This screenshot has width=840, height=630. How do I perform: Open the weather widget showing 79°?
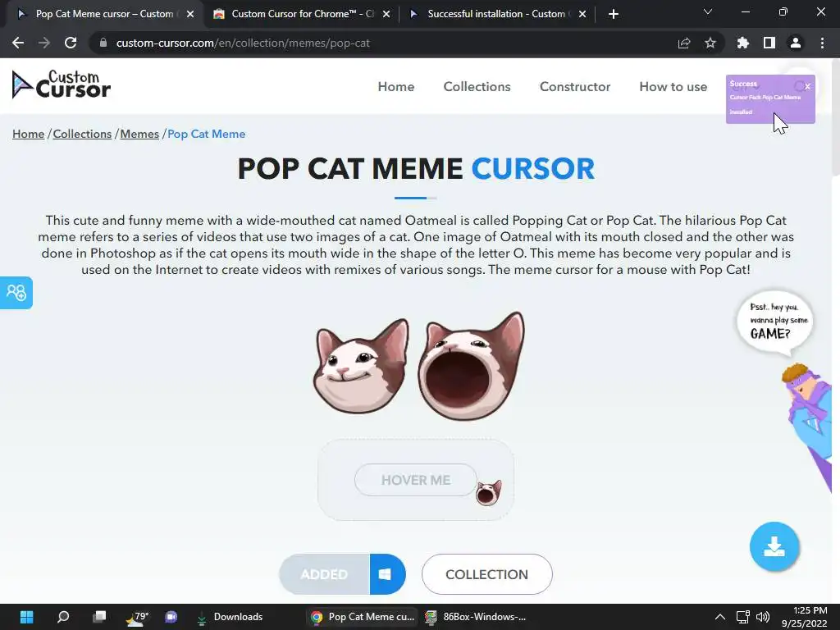137,617
